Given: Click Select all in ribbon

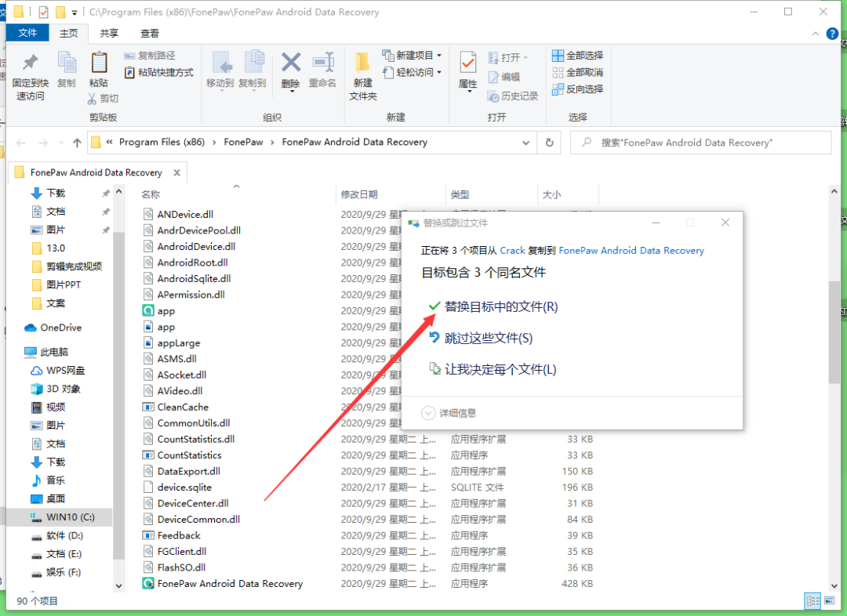Looking at the screenshot, I should [x=577, y=56].
